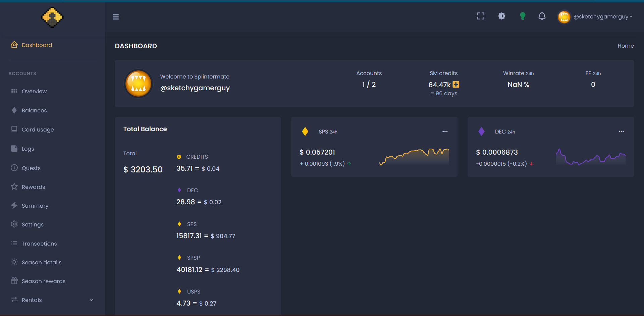Click the Season details sun icon
The image size is (644, 316).
[14, 262]
